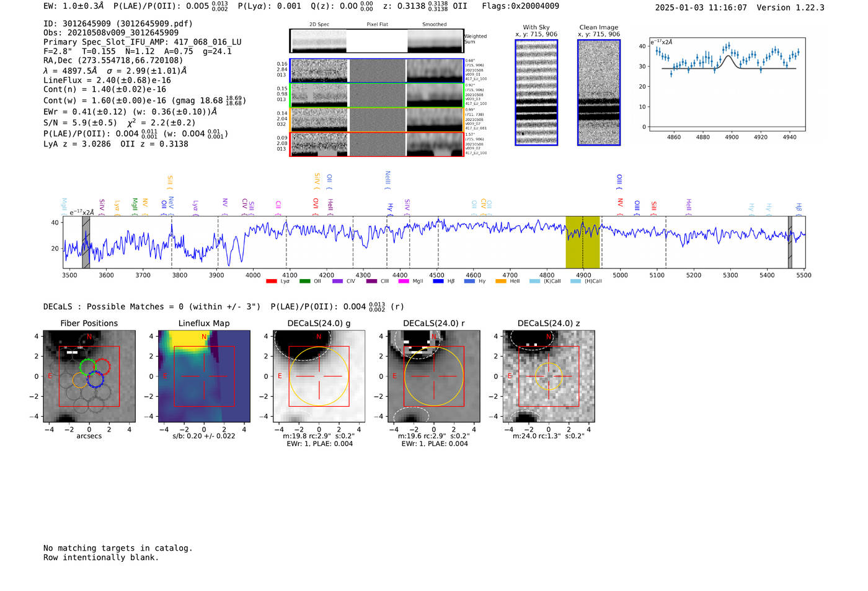This screenshot has width=868, height=591.
Task: Click the Flags:0x20004009 text
Action: (520, 6)
